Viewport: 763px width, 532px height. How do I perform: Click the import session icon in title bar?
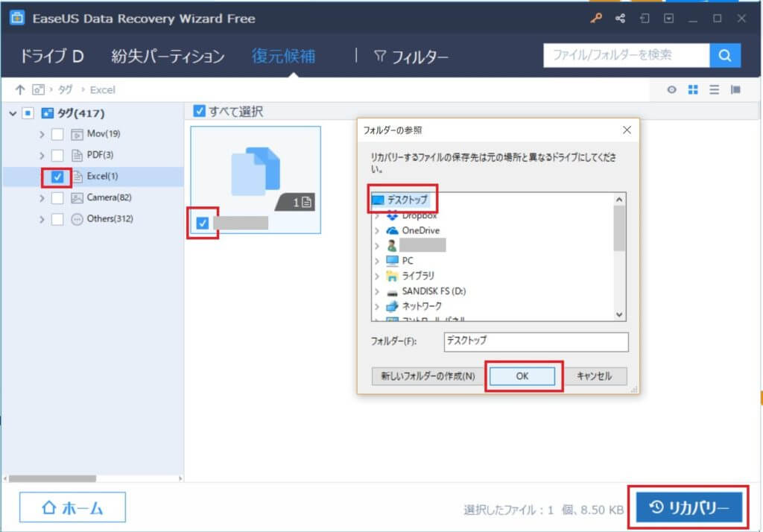point(645,19)
